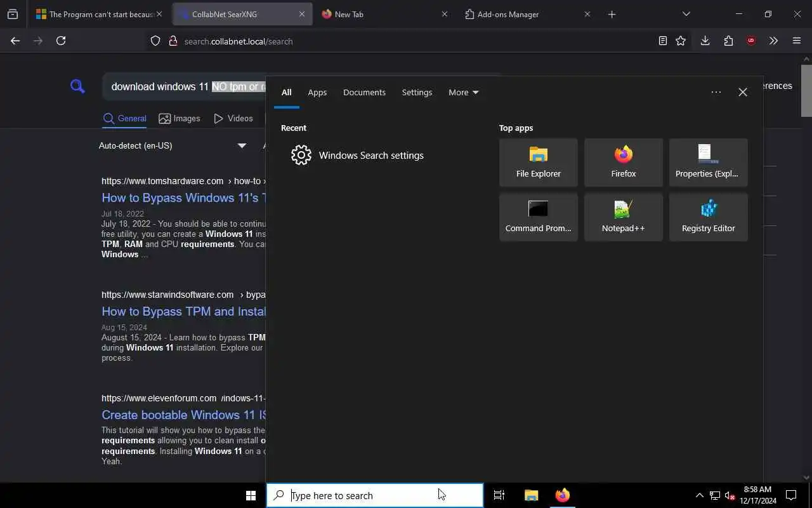Viewport: 812px width, 508px height.
Task: Reload the current page
Action: coord(61,41)
